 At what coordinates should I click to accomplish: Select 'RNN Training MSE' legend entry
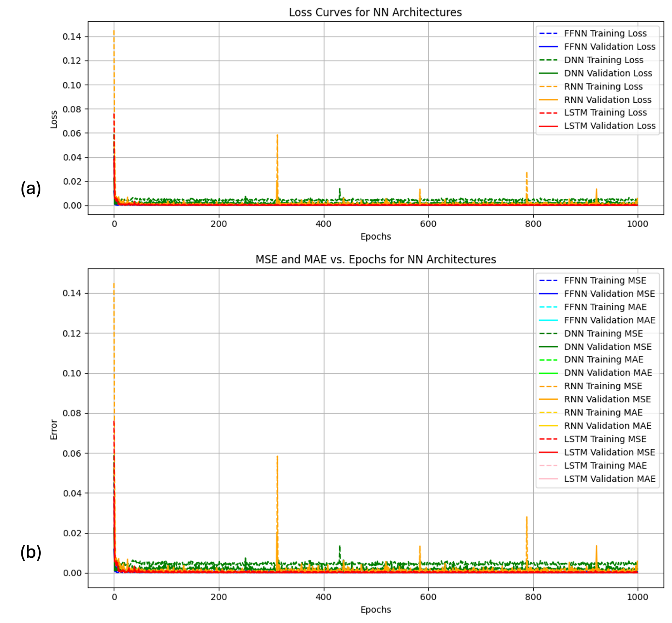click(x=591, y=386)
